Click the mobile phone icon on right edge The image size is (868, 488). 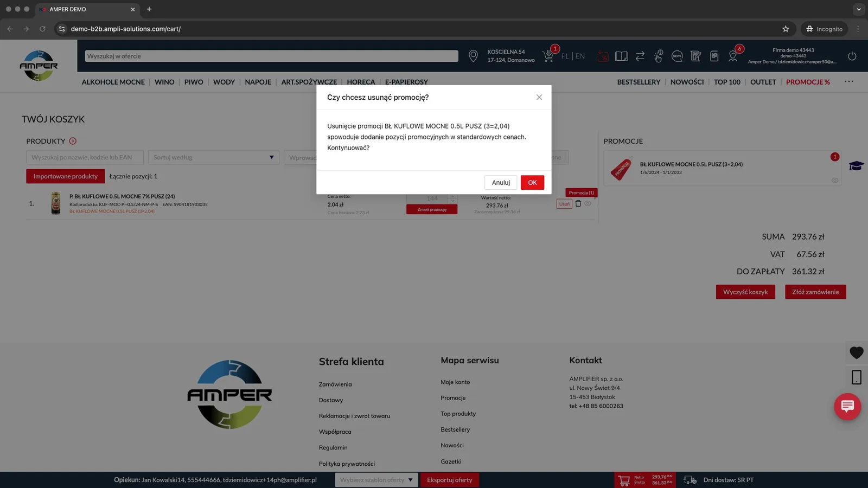[857, 377]
